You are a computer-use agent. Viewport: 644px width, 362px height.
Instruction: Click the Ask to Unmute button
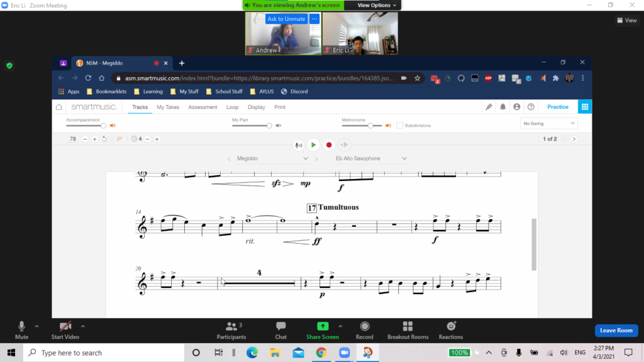(286, 19)
